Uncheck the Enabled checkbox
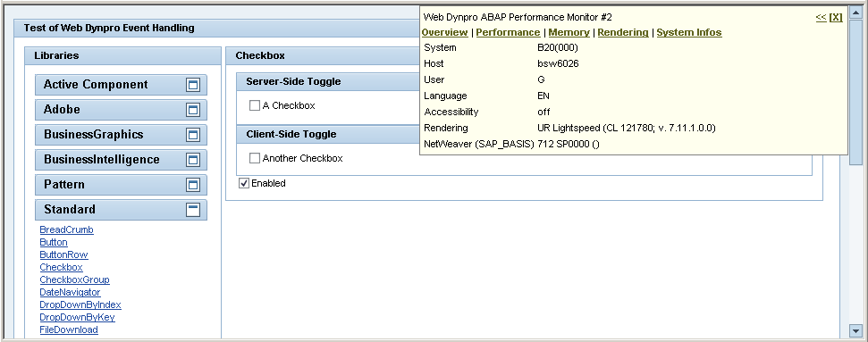 243,183
